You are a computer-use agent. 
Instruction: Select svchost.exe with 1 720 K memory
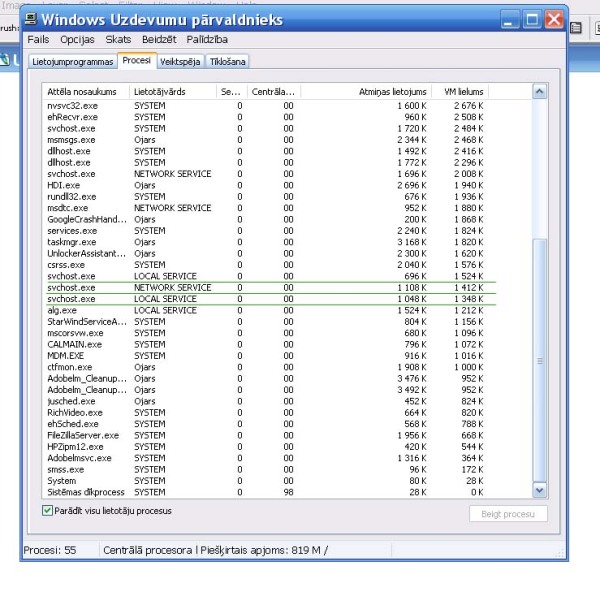(265, 129)
